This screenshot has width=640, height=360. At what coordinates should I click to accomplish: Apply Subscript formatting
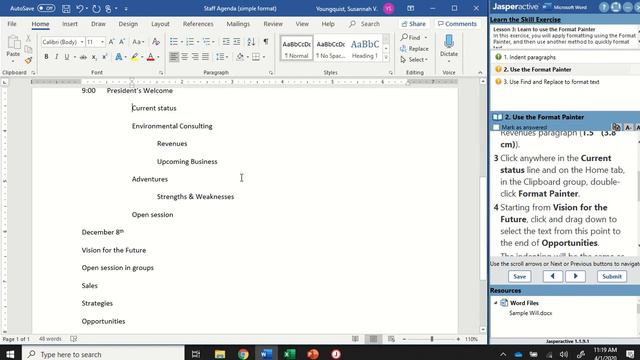coord(94,57)
